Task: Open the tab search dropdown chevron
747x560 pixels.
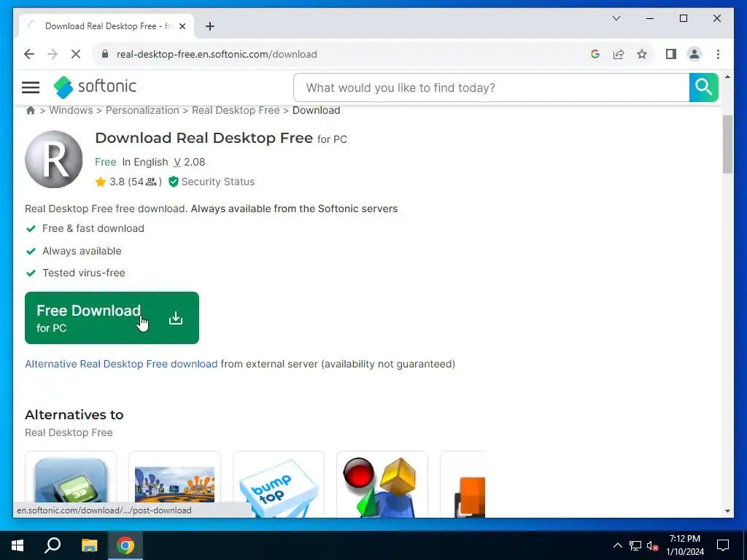Action: [x=616, y=18]
